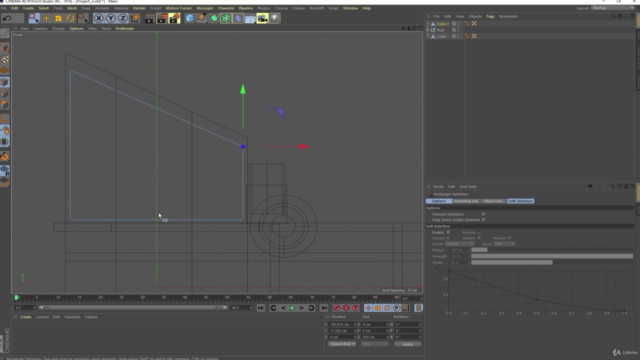Open Falloff dropdown

click(x=460, y=244)
